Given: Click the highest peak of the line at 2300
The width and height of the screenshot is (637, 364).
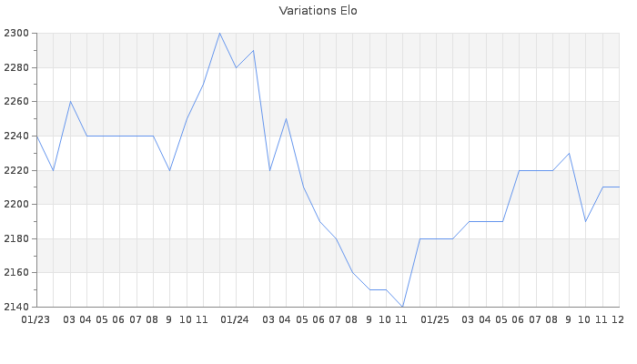Looking at the screenshot, I should coord(219,34).
